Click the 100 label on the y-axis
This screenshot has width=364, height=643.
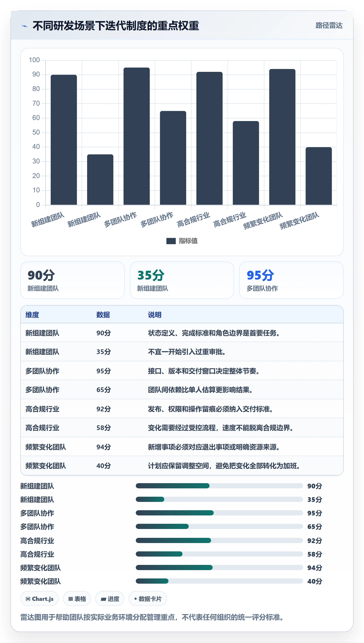[34, 60]
